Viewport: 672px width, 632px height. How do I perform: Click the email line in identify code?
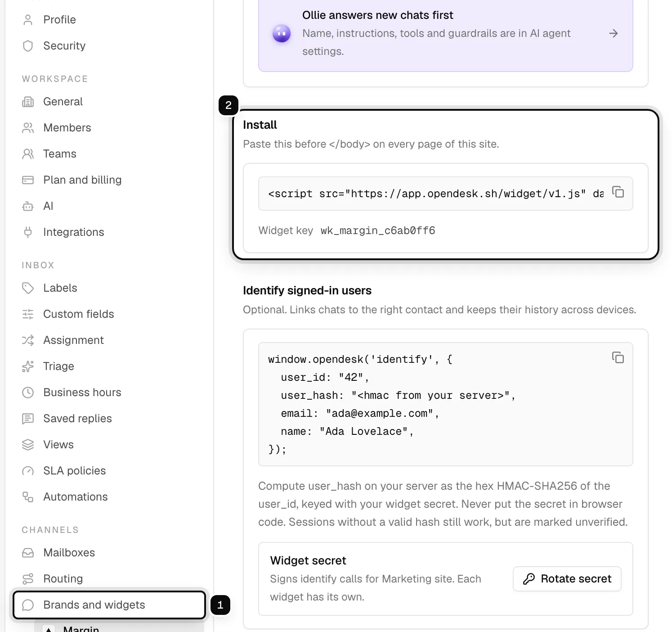pyautogui.click(x=360, y=413)
